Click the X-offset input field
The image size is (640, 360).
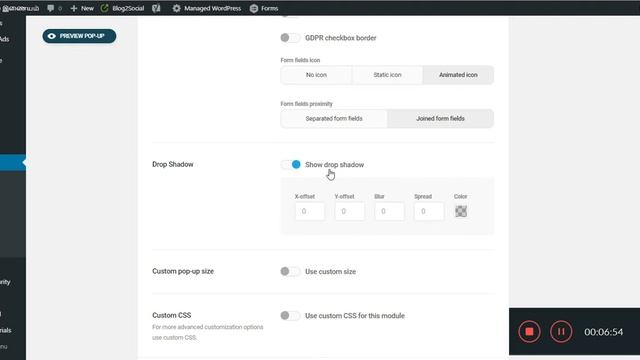(x=310, y=211)
